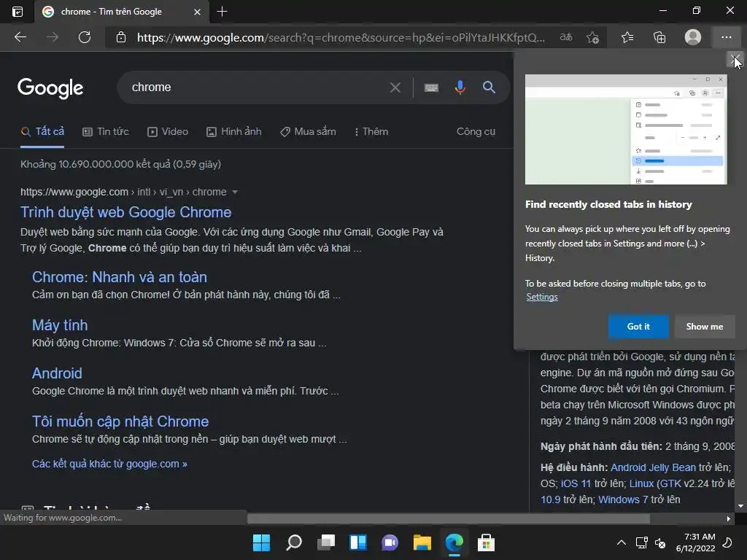This screenshot has width=747, height=560.
Task: Open the iOS 11 link
Action: (x=576, y=483)
